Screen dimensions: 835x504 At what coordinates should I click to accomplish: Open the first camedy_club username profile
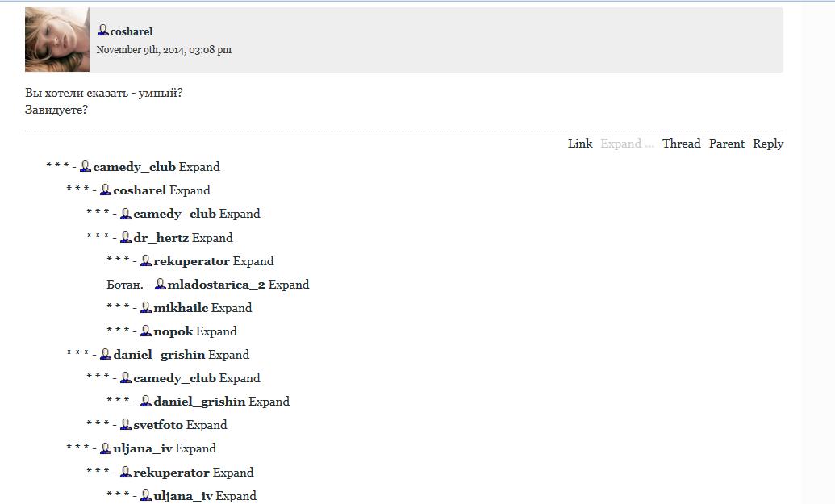[134, 167]
